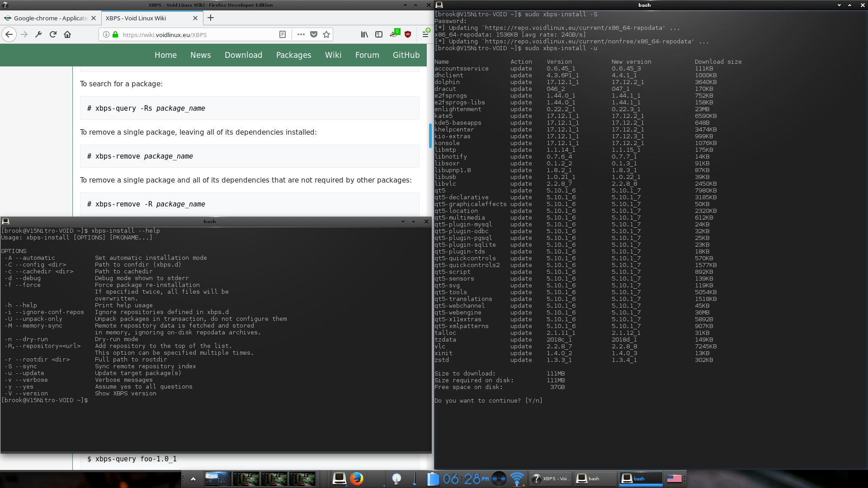
Task: Bookmark this page with star icon
Action: (x=326, y=34)
